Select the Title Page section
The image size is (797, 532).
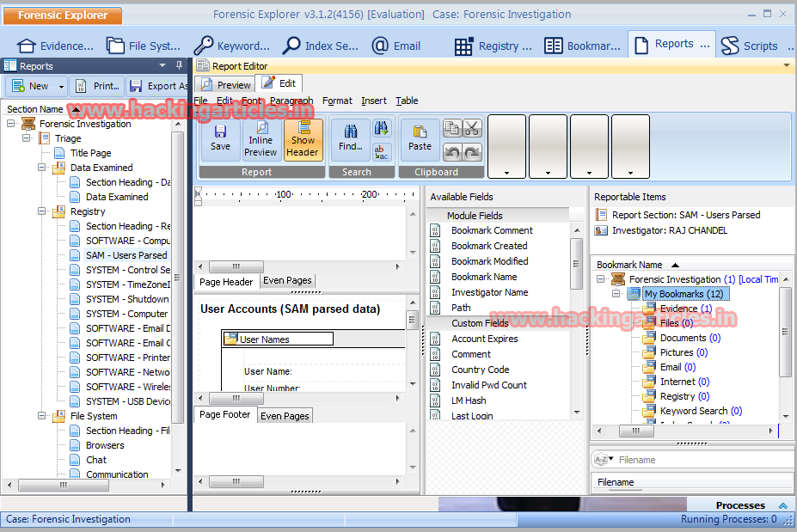(x=90, y=153)
